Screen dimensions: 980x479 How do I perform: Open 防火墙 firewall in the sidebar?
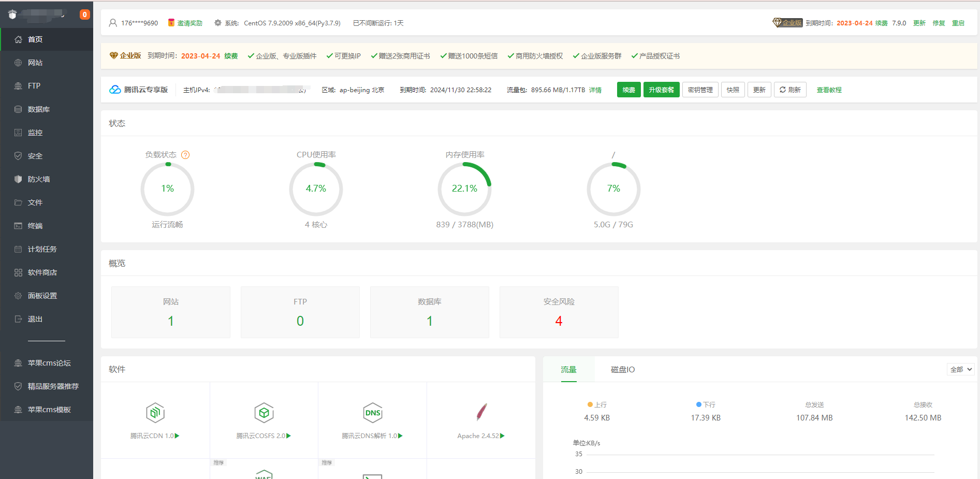(x=39, y=179)
